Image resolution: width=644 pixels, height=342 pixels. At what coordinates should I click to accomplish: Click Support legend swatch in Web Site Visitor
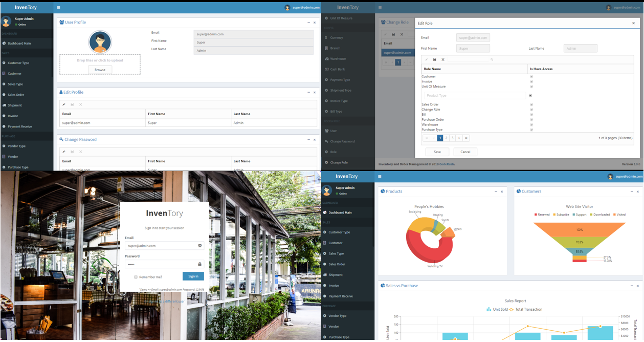574,215
